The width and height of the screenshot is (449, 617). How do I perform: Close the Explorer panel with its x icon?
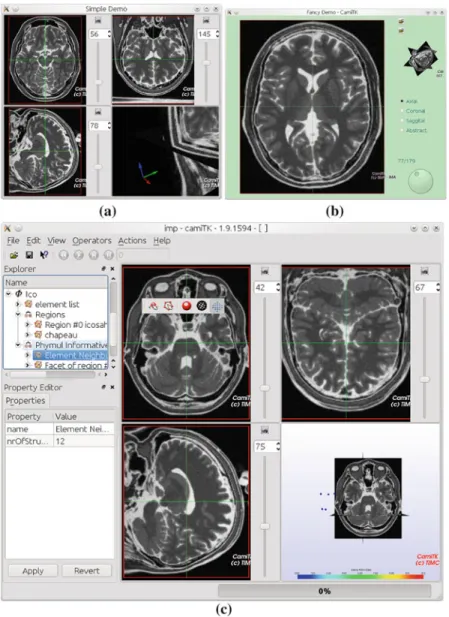point(112,269)
